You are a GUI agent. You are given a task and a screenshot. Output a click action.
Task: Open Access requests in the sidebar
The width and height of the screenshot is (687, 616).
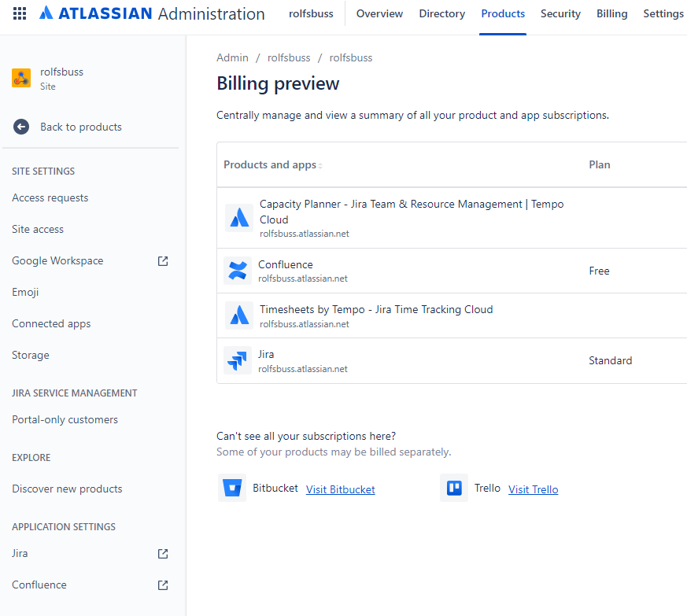click(x=50, y=198)
